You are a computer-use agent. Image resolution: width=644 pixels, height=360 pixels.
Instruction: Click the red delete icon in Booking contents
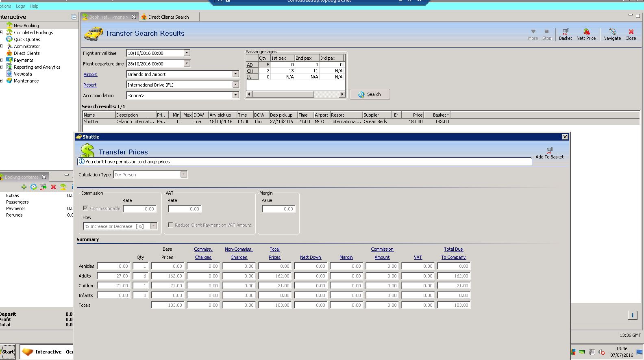[x=53, y=187]
